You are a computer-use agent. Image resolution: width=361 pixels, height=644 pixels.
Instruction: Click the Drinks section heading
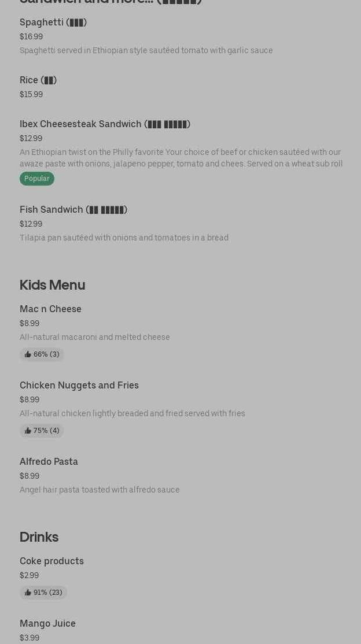39,537
